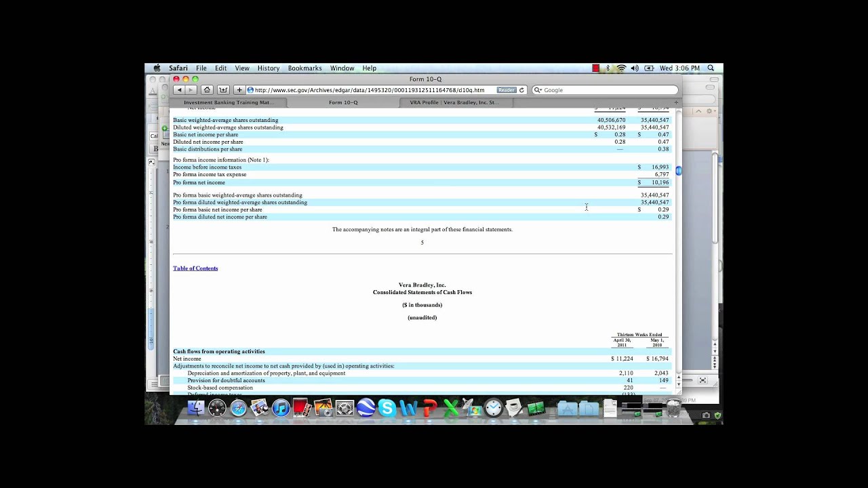Screen dimensions: 868x488
Task: Go forward with Safari's forward arrow
Action: pyautogui.click(x=191, y=89)
